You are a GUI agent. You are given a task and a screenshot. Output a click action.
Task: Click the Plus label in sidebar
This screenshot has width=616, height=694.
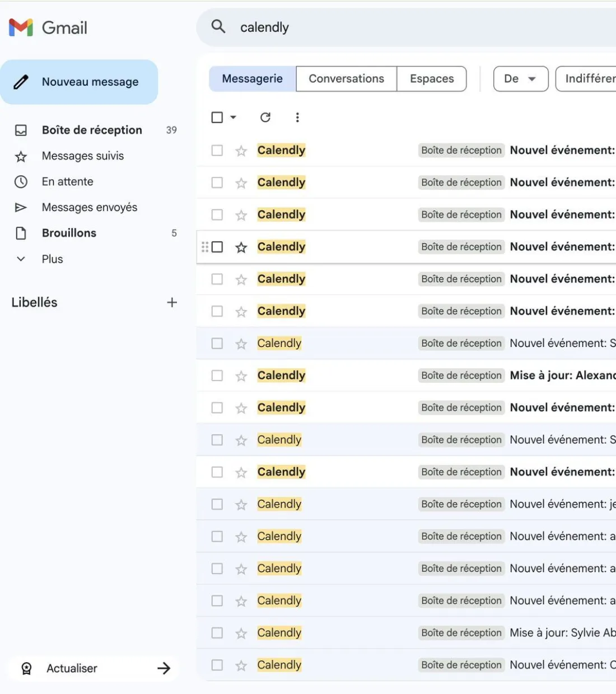pos(53,259)
